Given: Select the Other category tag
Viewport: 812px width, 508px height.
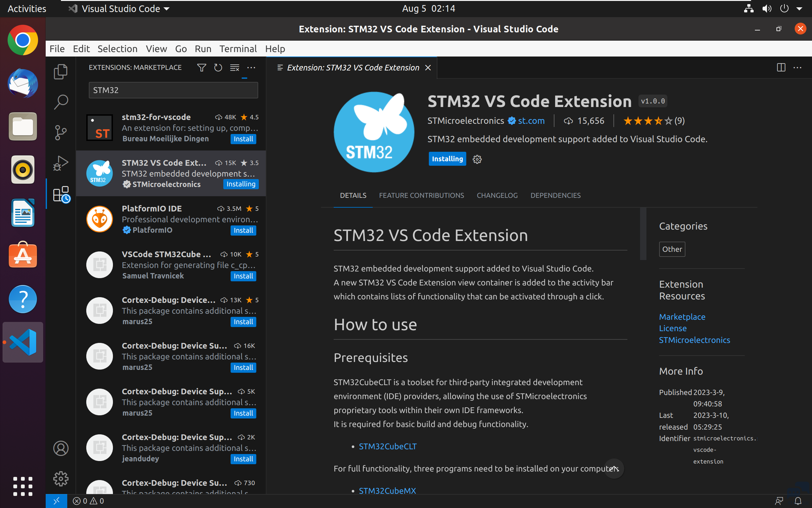Looking at the screenshot, I should (672, 249).
